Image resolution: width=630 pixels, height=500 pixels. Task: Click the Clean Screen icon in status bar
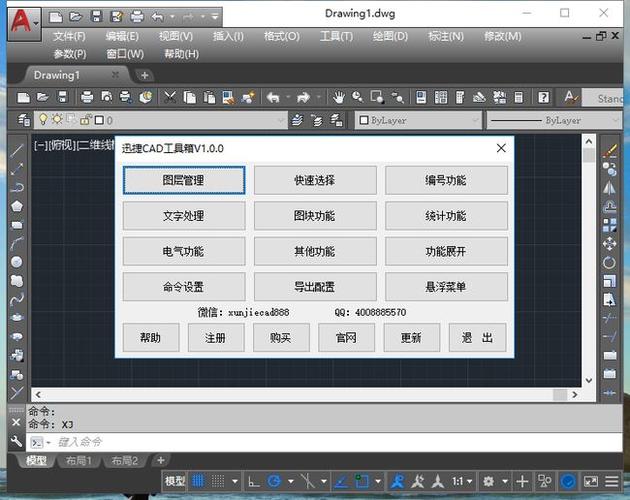click(591, 481)
